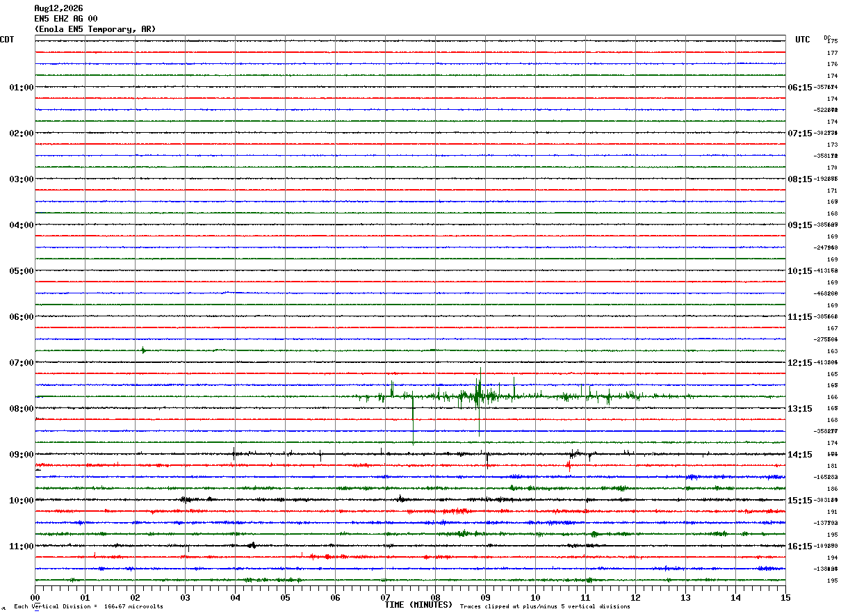Viewport: 841px width, 616px height.
Task: Click the 05 minute axis tick
Action: [x=285, y=597]
